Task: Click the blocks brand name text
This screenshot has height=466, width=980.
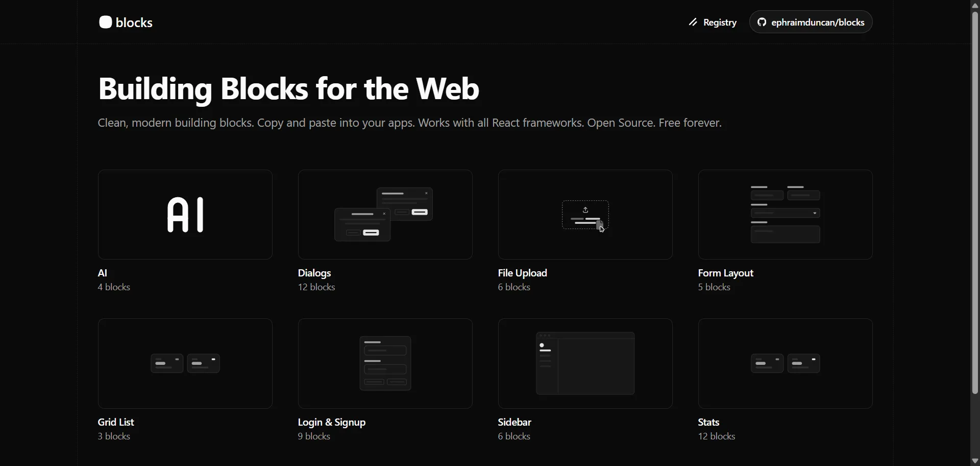Action: 134,22
